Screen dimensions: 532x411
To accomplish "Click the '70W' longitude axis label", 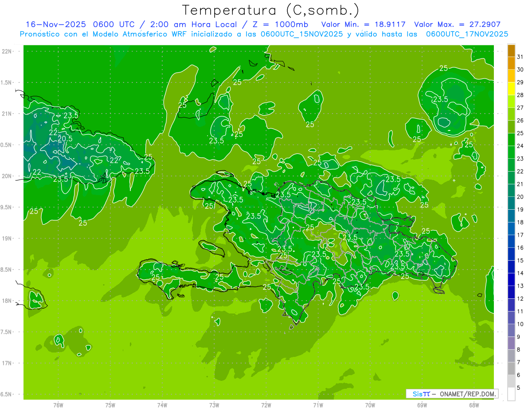I will 370,405.
